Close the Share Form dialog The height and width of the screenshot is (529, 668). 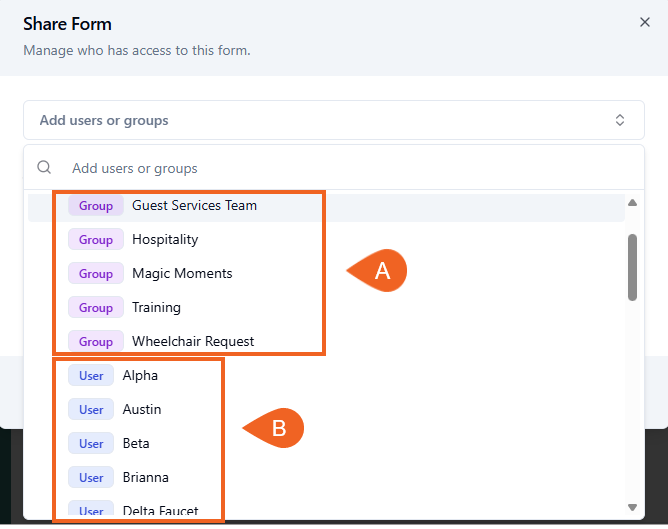click(x=645, y=22)
